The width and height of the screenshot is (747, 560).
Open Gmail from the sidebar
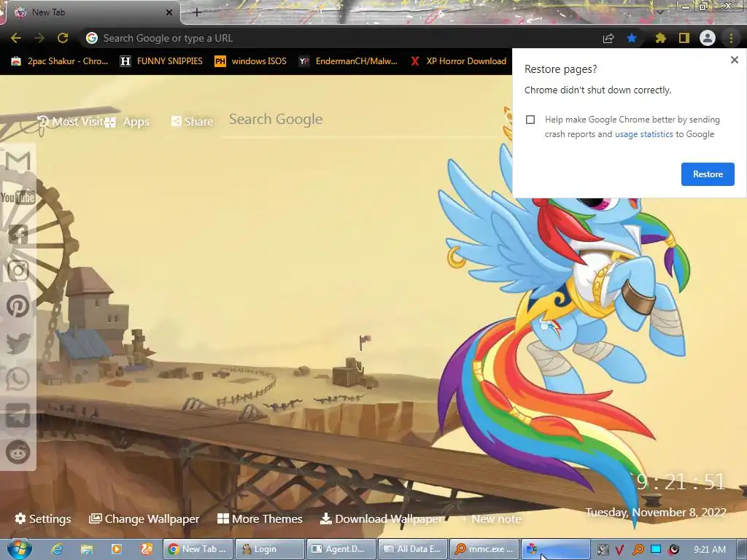pos(18,161)
